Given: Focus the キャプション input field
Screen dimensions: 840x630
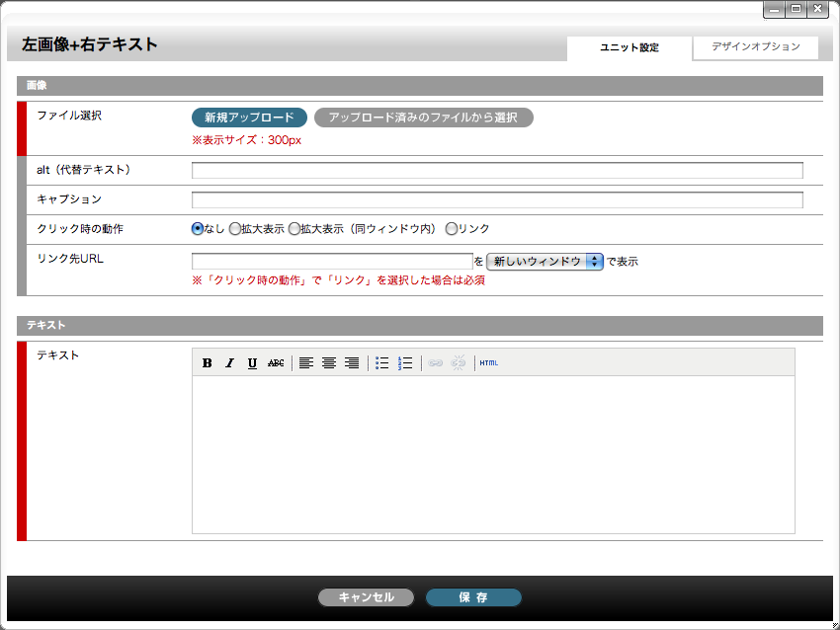Looking at the screenshot, I should pyautogui.click(x=497, y=199).
